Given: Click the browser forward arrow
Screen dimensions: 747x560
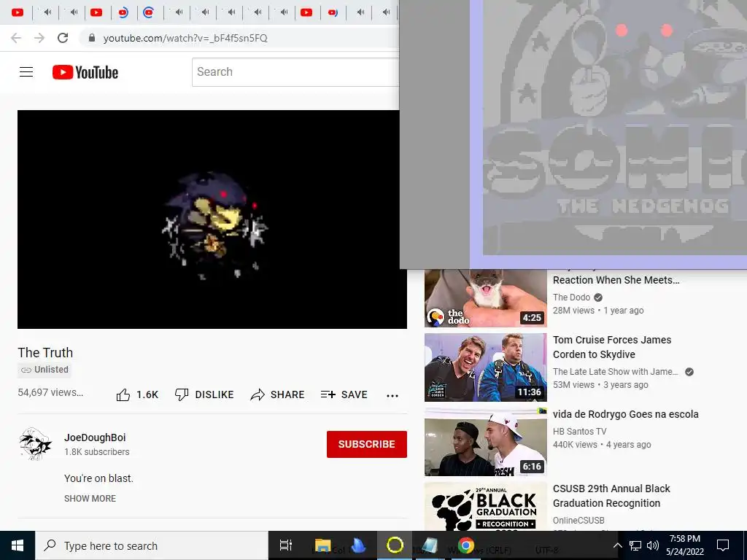Looking at the screenshot, I should pyautogui.click(x=39, y=38).
